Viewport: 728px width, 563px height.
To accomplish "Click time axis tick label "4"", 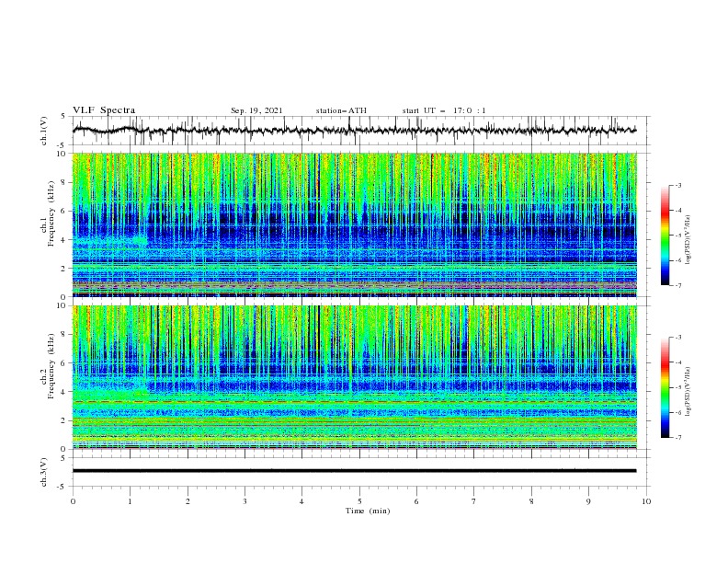I will [x=301, y=501].
